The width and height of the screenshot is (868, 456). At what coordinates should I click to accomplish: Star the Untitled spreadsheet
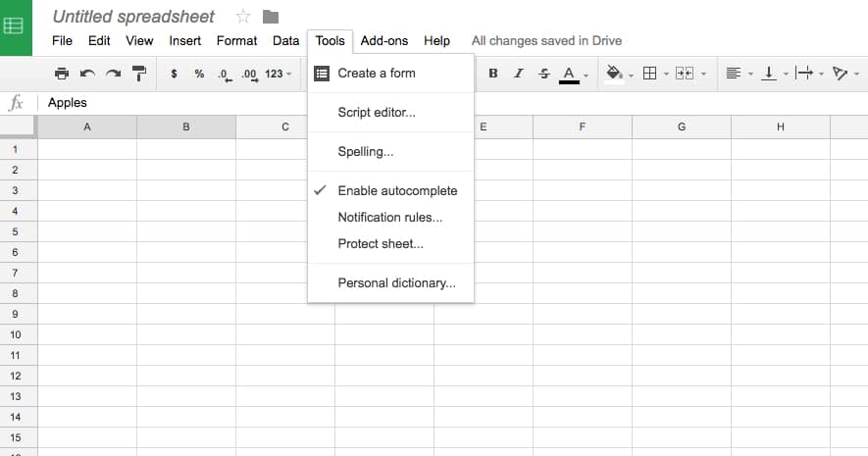tap(244, 17)
